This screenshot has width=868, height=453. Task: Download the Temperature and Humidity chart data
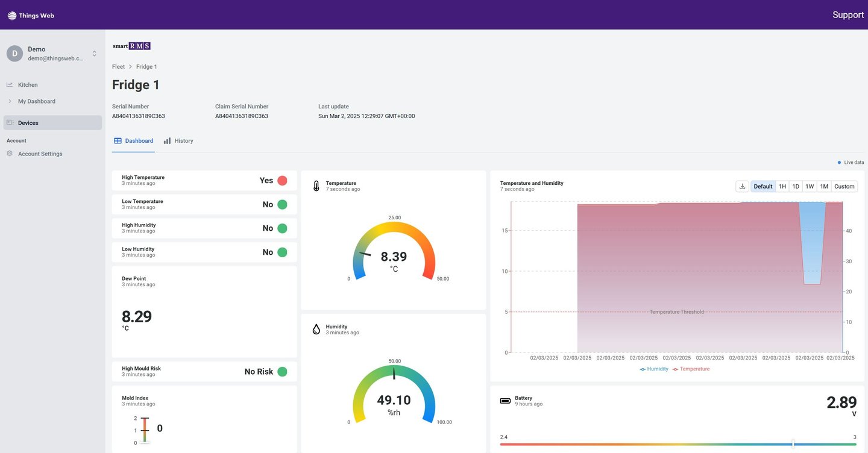point(743,187)
